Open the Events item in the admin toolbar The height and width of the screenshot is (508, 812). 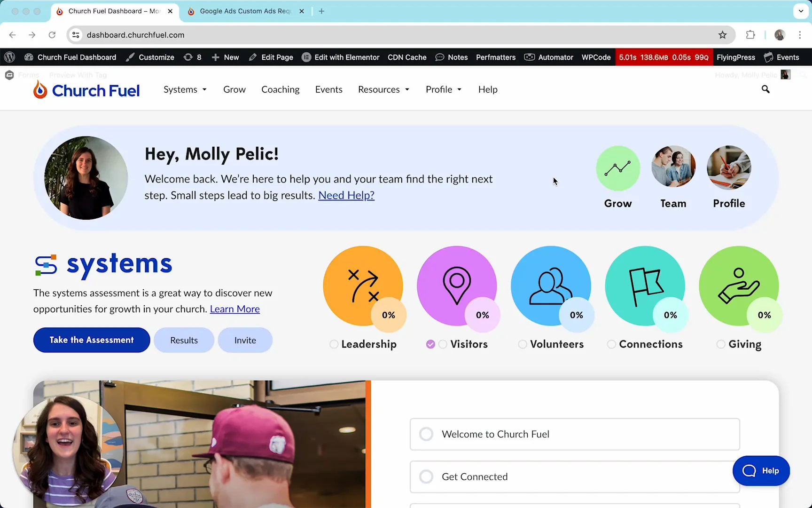click(781, 57)
